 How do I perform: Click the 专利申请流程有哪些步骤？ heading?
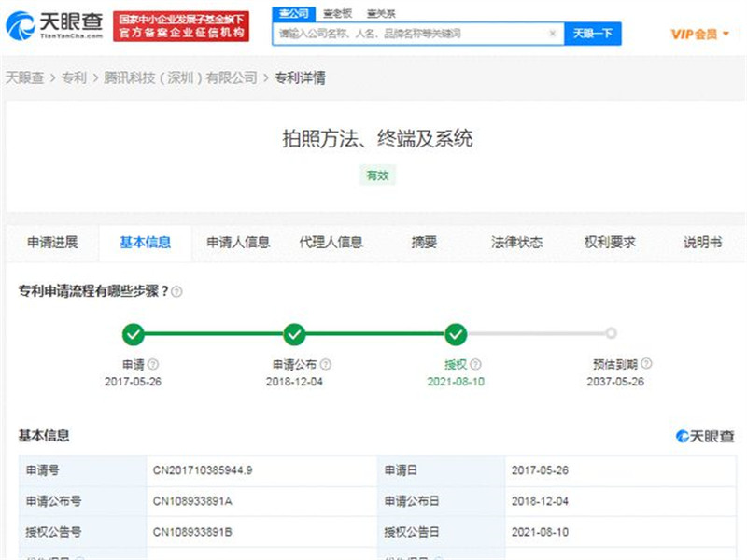point(93,291)
